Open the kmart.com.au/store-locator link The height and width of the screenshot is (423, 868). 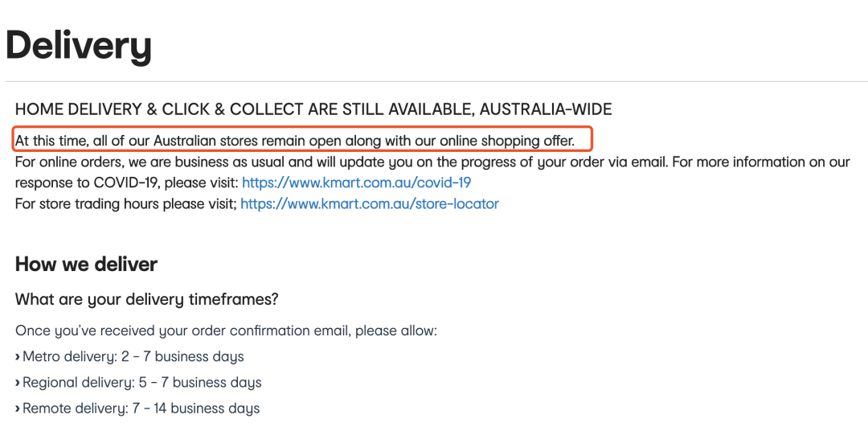coord(370,203)
